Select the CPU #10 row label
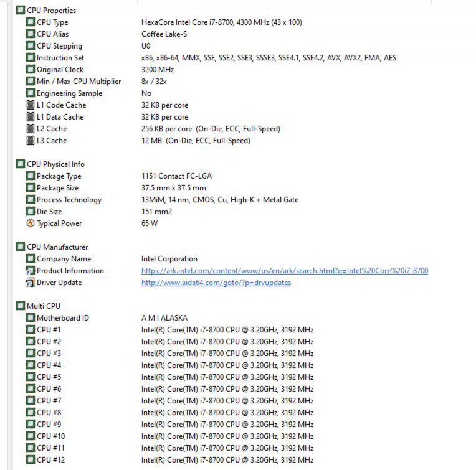 (x=50, y=436)
